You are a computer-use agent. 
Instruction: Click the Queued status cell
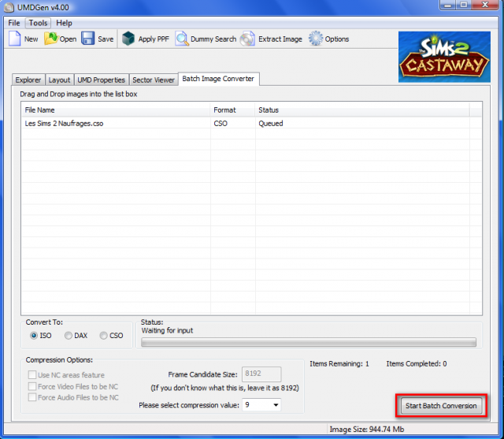tap(271, 124)
